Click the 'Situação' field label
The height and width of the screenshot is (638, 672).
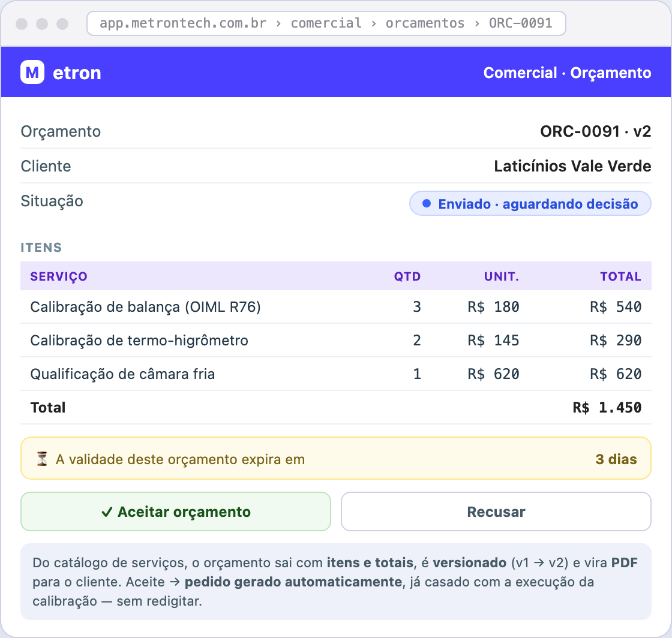[52, 201]
